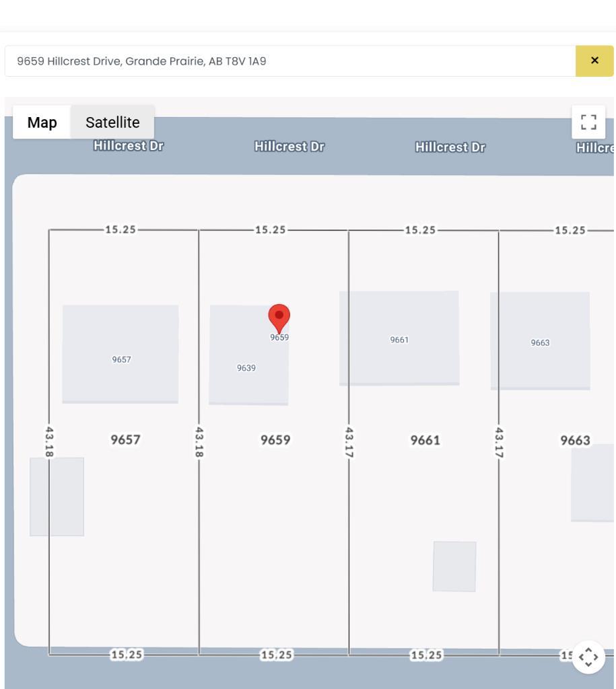Click the 9639 building label
Viewport: 616px width, 689px height.
(246, 368)
